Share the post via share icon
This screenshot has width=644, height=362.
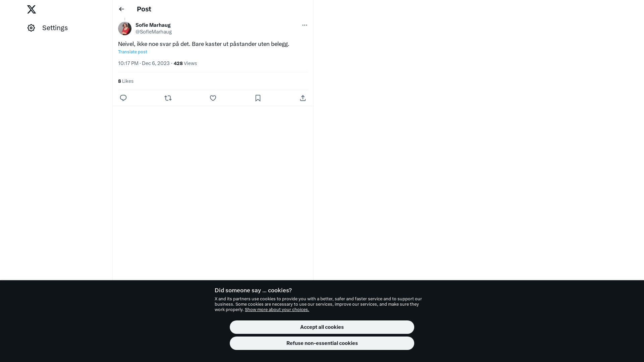point(303,98)
